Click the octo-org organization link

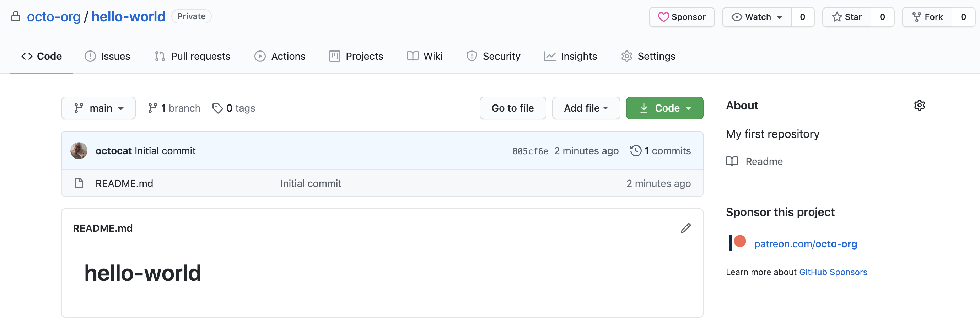point(54,17)
